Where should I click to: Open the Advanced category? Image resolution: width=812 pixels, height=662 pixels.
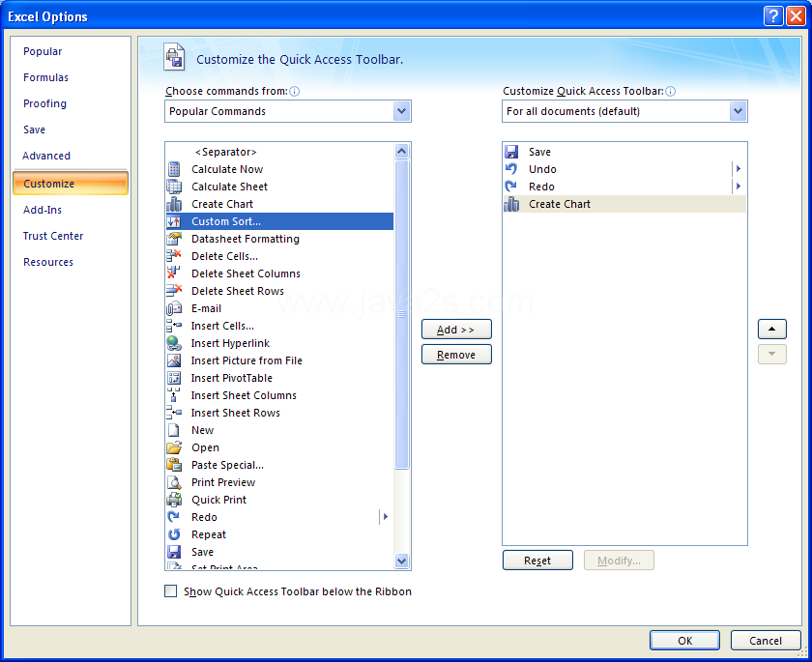click(46, 156)
